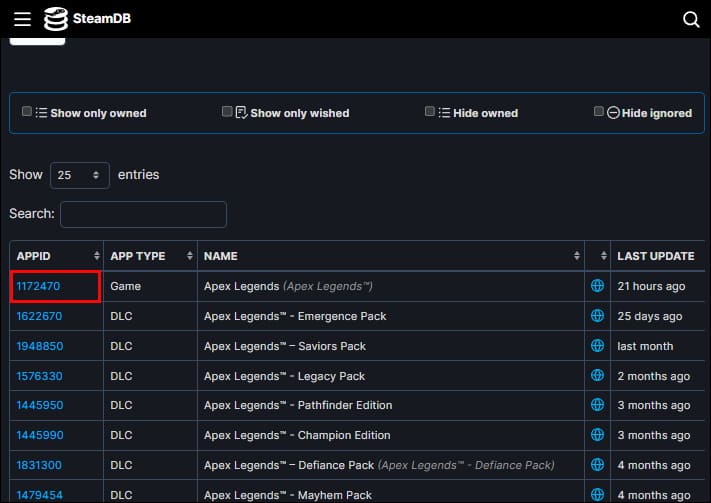Viewport: 711px width, 503px height.
Task: Enable Show only owned checkbox
Action: 27,111
